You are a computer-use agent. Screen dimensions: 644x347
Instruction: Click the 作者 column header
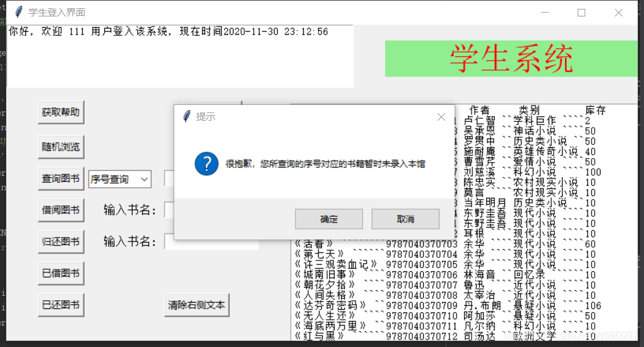click(479, 110)
